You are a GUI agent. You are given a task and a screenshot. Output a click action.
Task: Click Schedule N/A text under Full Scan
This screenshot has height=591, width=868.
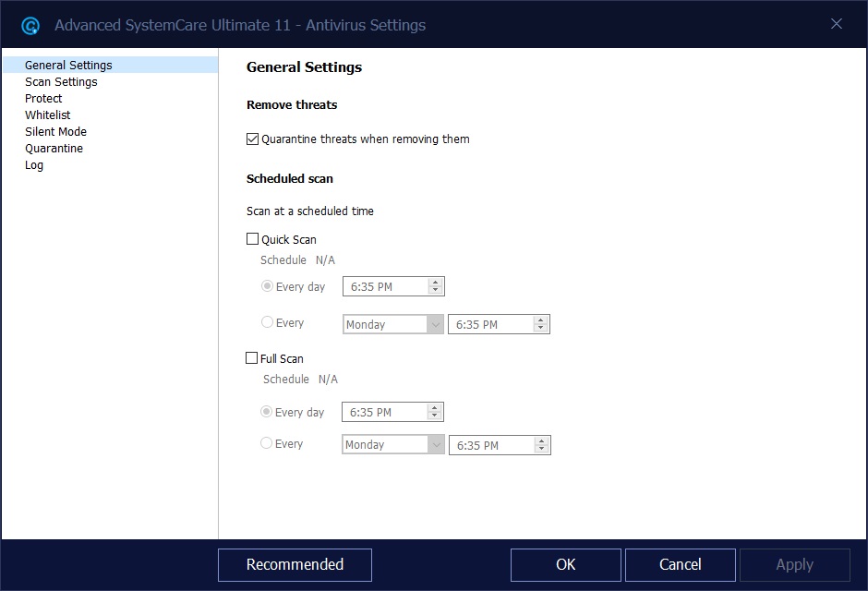[300, 379]
